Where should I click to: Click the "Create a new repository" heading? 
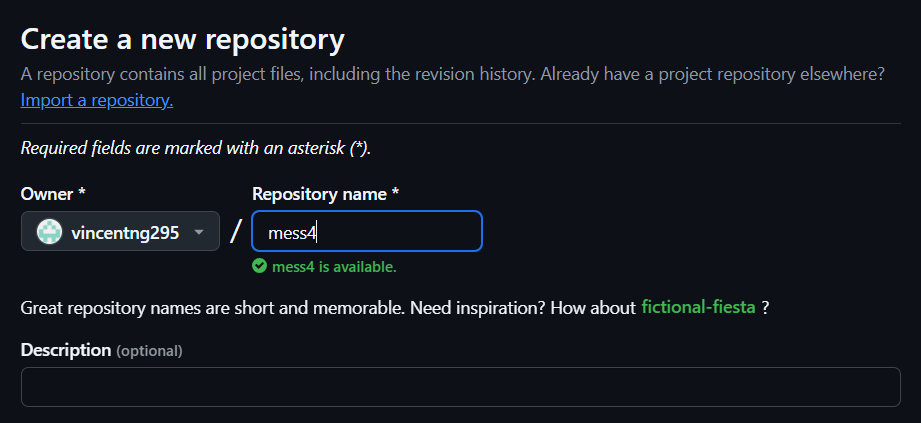pyautogui.click(x=183, y=40)
